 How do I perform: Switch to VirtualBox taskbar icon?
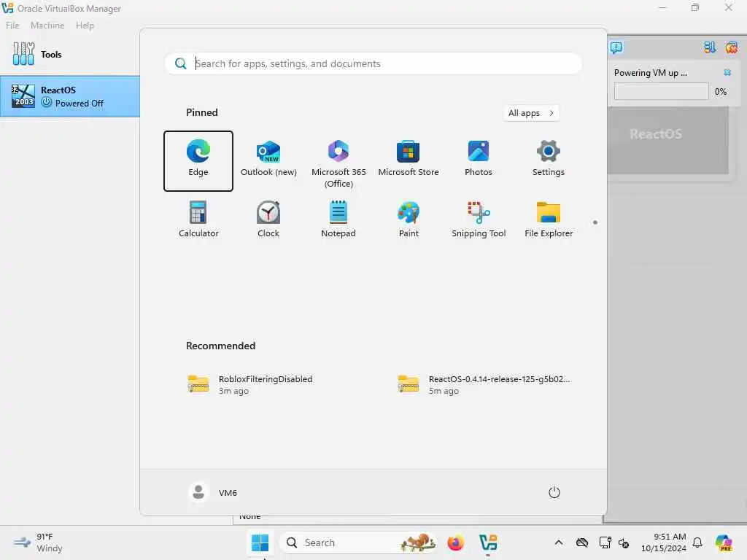(488, 542)
